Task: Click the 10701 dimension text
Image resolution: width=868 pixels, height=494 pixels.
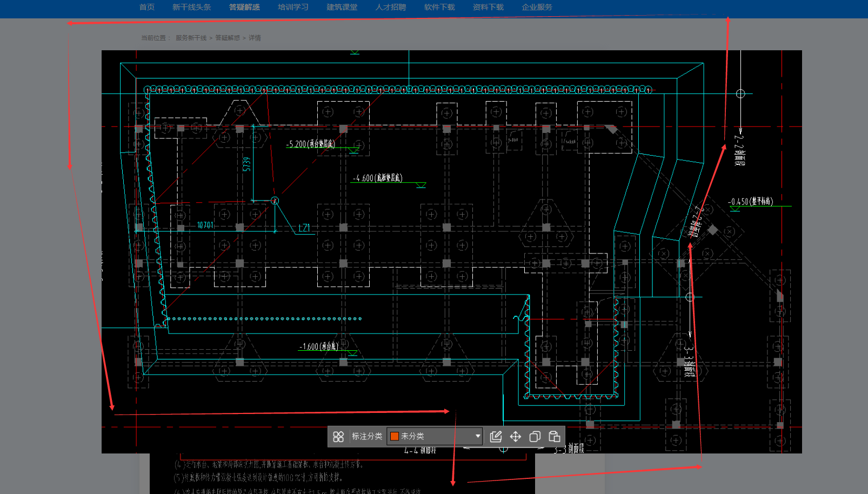Action: [x=205, y=225]
